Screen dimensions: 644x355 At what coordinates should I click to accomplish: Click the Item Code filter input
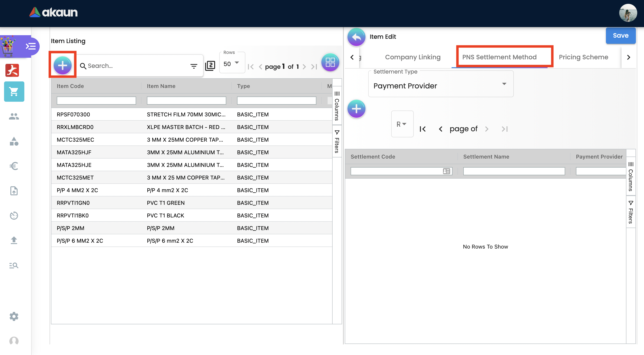point(96,101)
